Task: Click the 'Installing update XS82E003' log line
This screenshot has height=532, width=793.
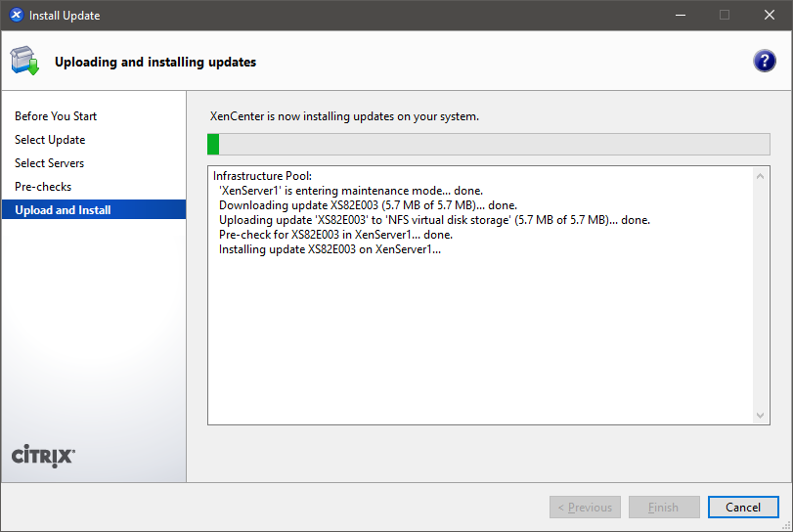Action: [330, 249]
